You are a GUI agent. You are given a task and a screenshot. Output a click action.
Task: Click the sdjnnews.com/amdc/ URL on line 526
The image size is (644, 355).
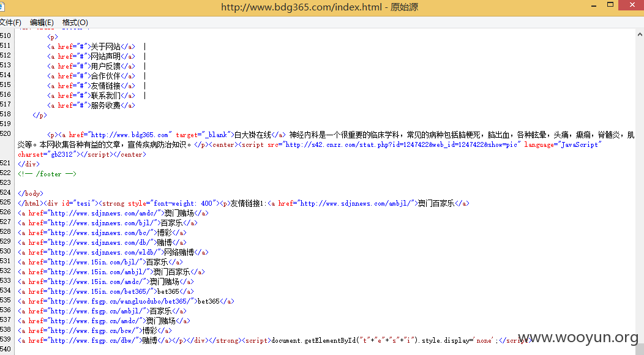point(103,214)
